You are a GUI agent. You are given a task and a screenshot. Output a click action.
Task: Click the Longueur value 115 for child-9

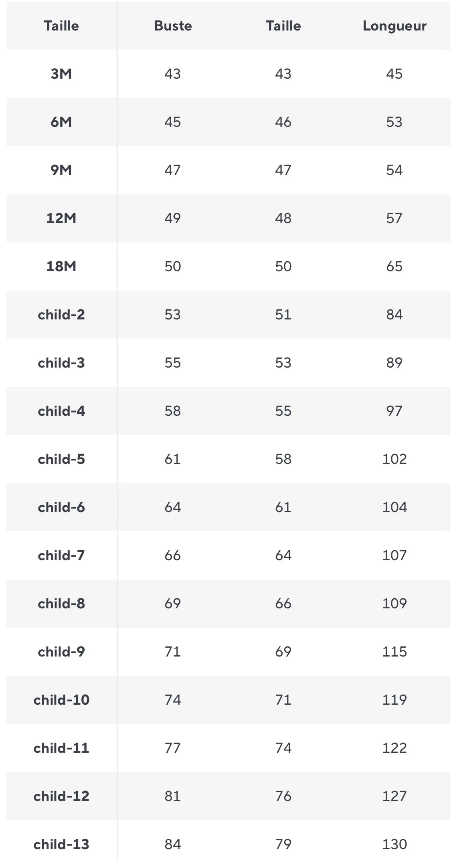(x=394, y=652)
